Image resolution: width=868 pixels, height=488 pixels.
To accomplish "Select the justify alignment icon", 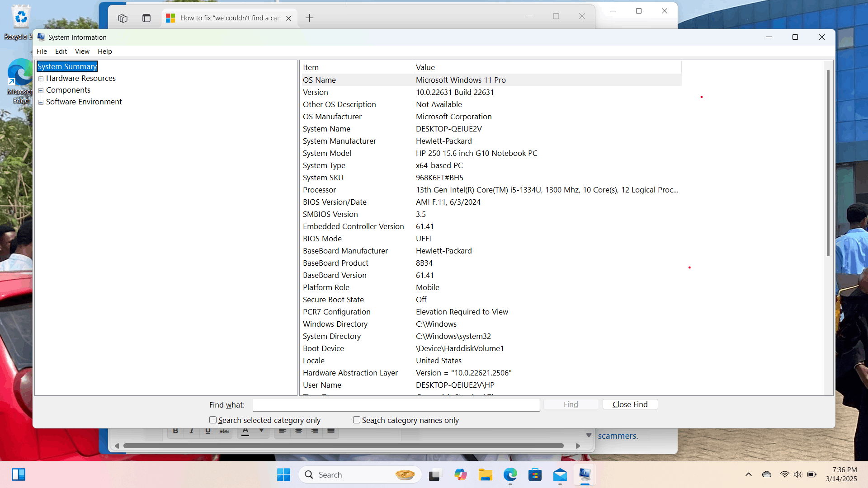I will point(330,432).
